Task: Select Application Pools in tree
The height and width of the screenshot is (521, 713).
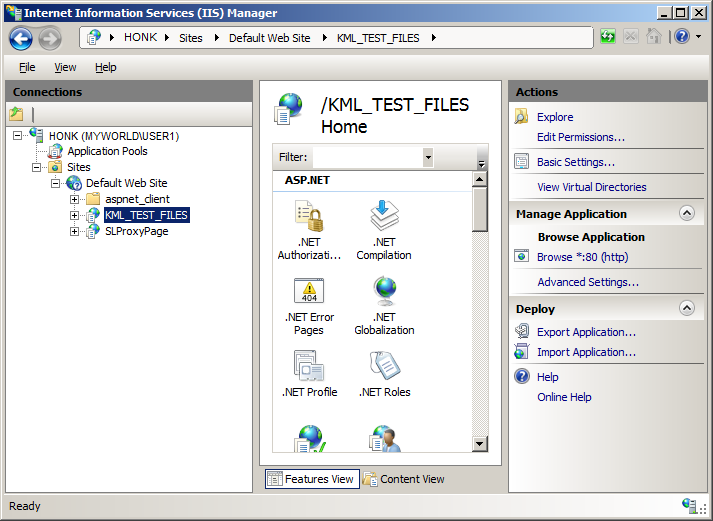Action: click(x=107, y=151)
